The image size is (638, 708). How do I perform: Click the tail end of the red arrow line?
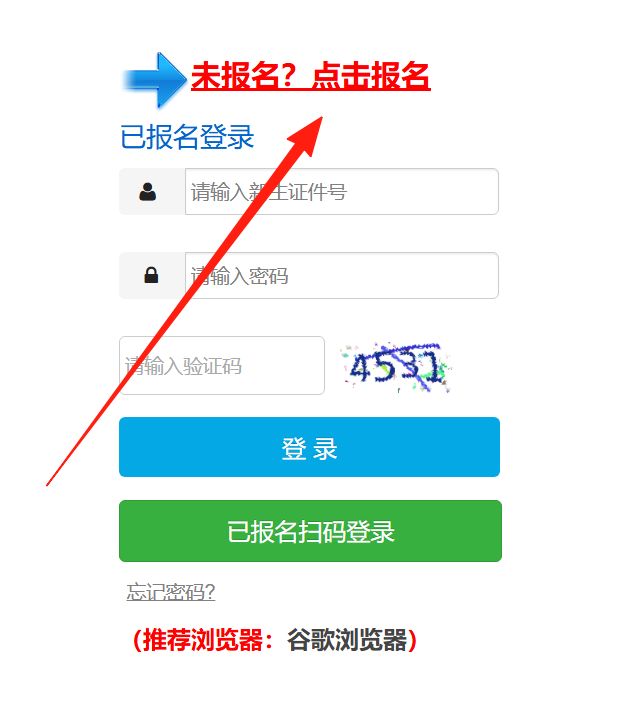[49, 483]
